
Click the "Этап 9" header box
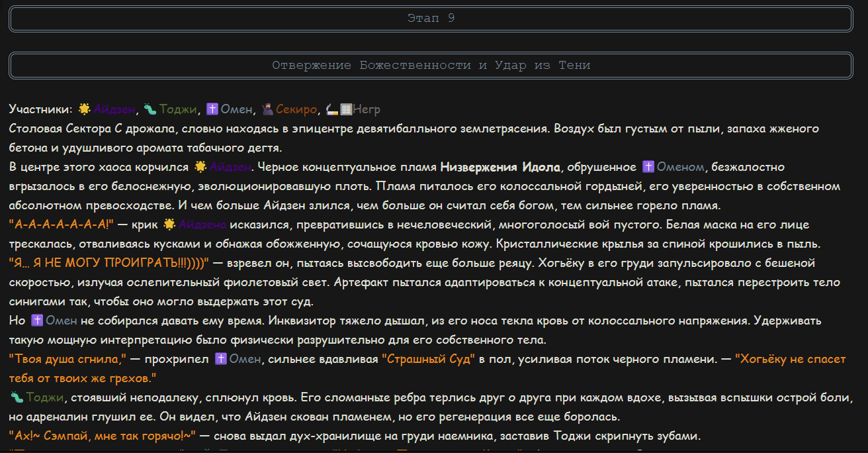(x=431, y=19)
